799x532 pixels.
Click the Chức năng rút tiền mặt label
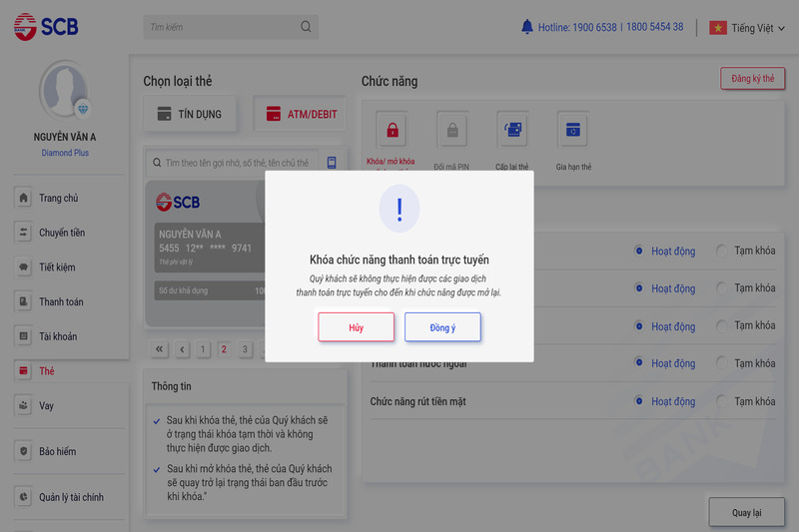pos(417,401)
